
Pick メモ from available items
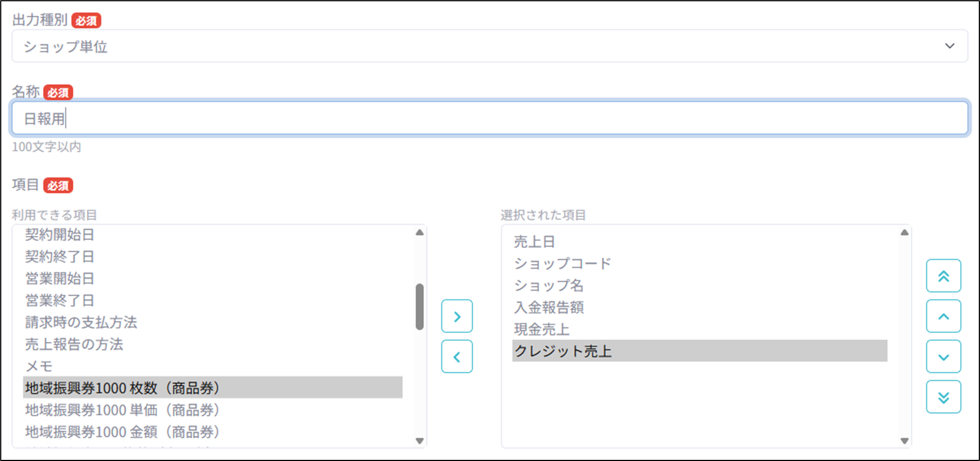39,366
